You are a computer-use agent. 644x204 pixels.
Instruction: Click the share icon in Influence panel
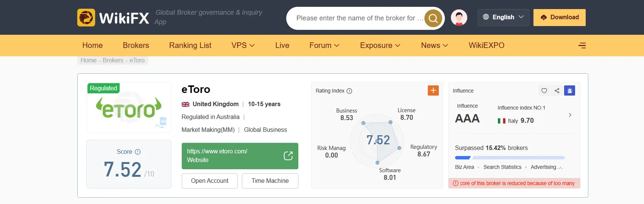coord(557,91)
